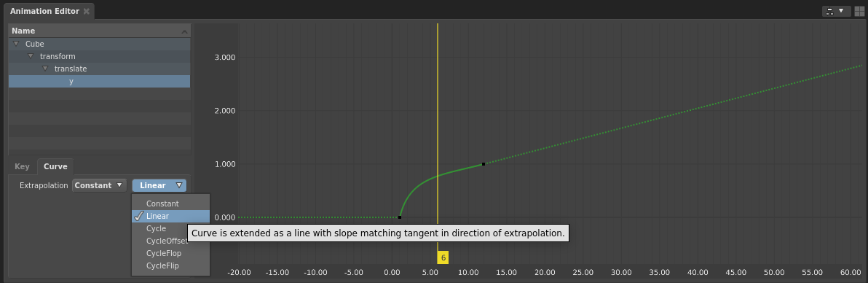
Task: Click the pane layout grid icon
Action: (x=859, y=11)
